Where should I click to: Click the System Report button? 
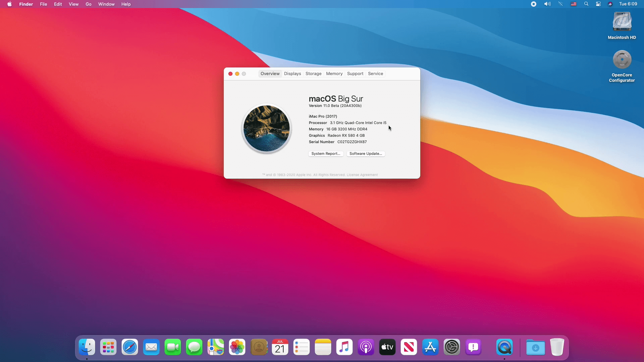pyautogui.click(x=325, y=154)
